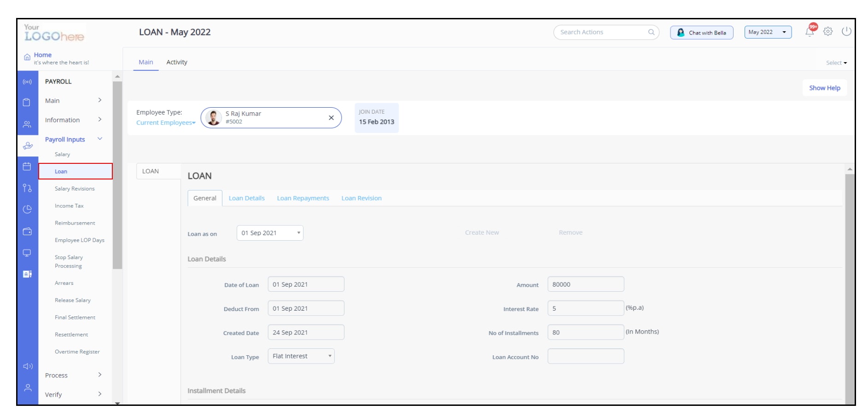Open the calendar icon in the sidebar
868x416 pixels.
click(x=27, y=168)
